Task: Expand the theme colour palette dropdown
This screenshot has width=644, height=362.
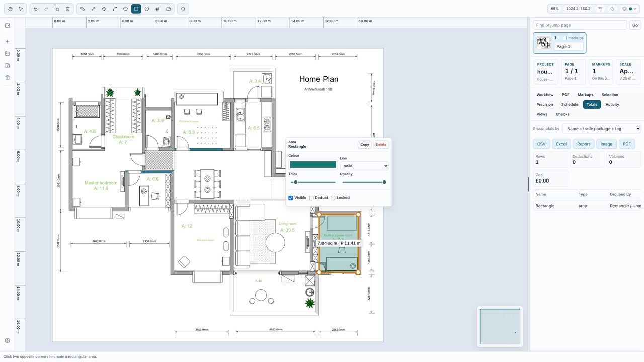Action: [629, 9]
